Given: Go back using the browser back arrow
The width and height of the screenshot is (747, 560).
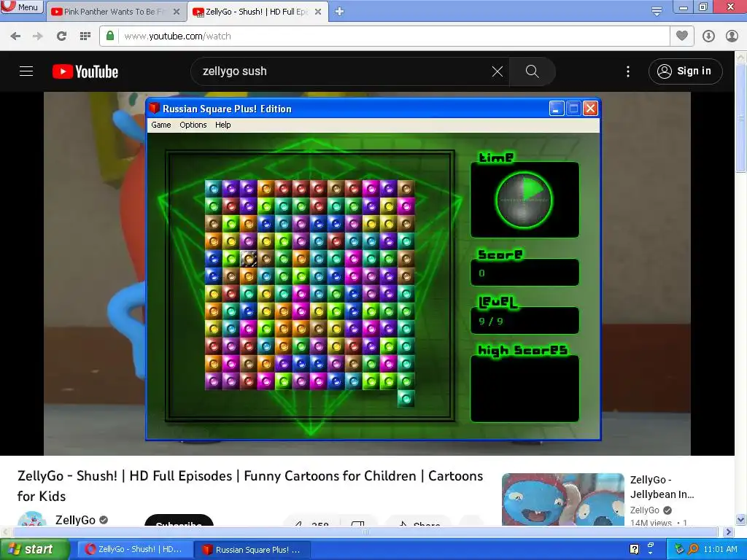Looking at the screenshot, I should point(15,36).
